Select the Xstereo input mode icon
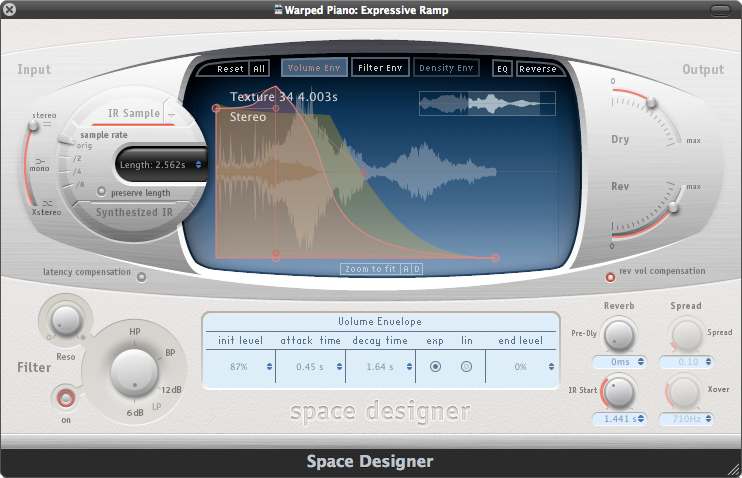This screenshot has width=742, height=478. (x=47, y=204)
